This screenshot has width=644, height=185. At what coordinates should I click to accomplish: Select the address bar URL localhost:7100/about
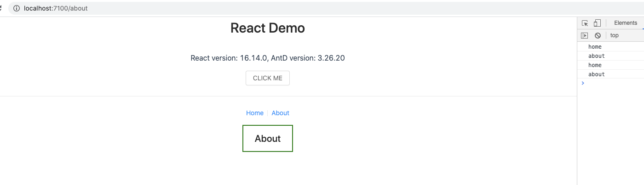(x=56, y=8)
